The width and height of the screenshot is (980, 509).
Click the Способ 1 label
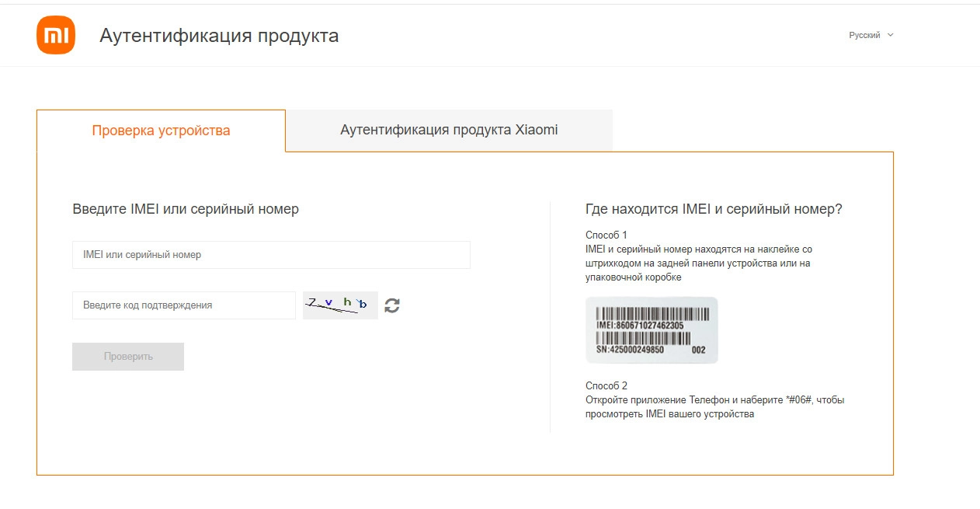click(606, 235)
